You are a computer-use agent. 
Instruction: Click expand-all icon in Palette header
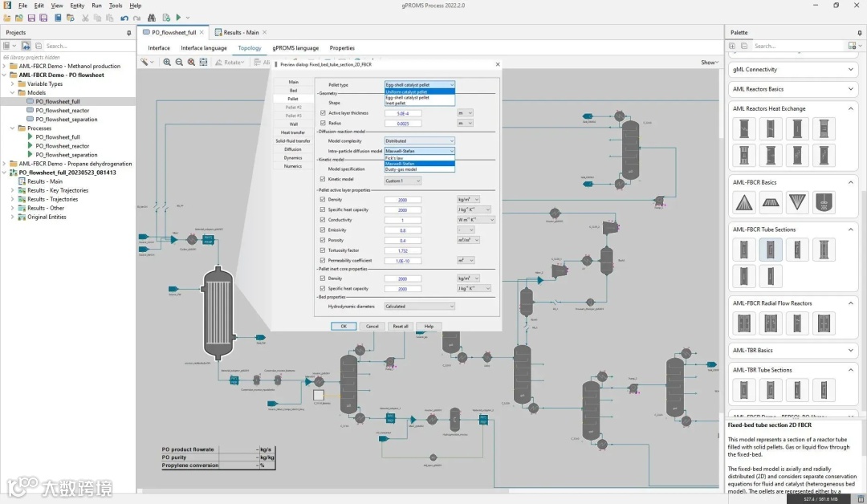click(x=732, y=46)
